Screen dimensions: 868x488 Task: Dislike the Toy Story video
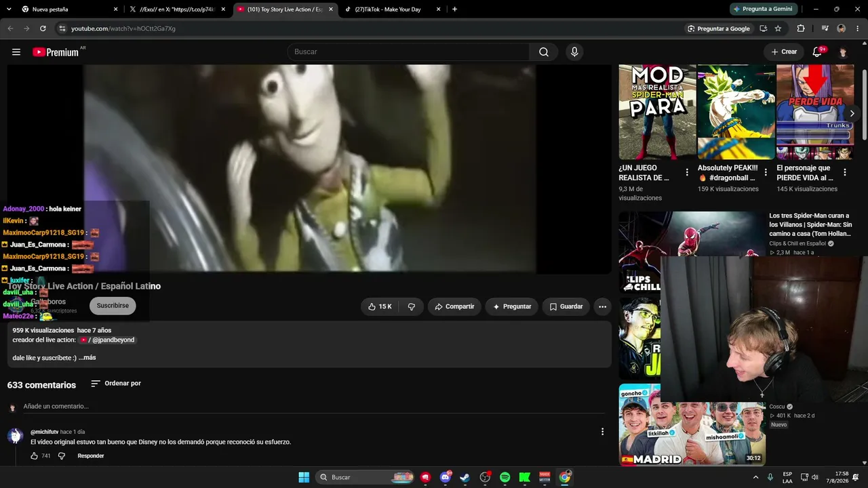click(x=411, y=306)
